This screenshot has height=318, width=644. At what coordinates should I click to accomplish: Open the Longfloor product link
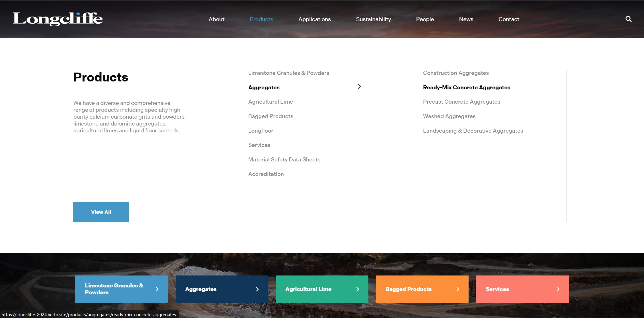click(x=260, y=131)
